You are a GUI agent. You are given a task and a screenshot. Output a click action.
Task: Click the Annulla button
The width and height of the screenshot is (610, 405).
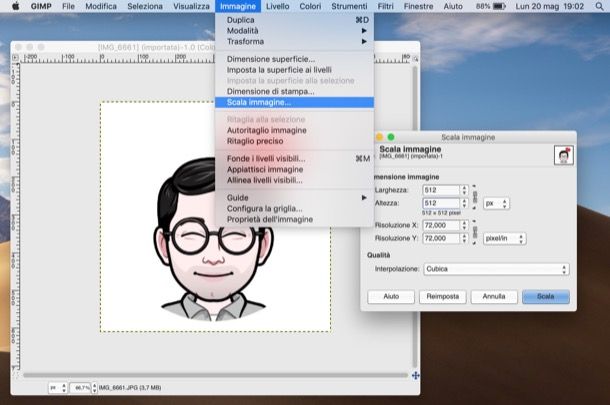click(x=494, y=296)
